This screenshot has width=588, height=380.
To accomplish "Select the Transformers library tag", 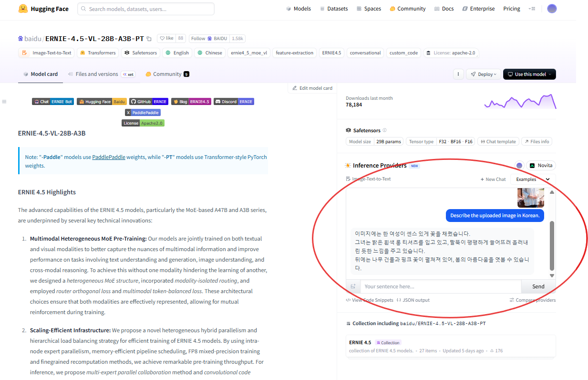I will 98,53.
